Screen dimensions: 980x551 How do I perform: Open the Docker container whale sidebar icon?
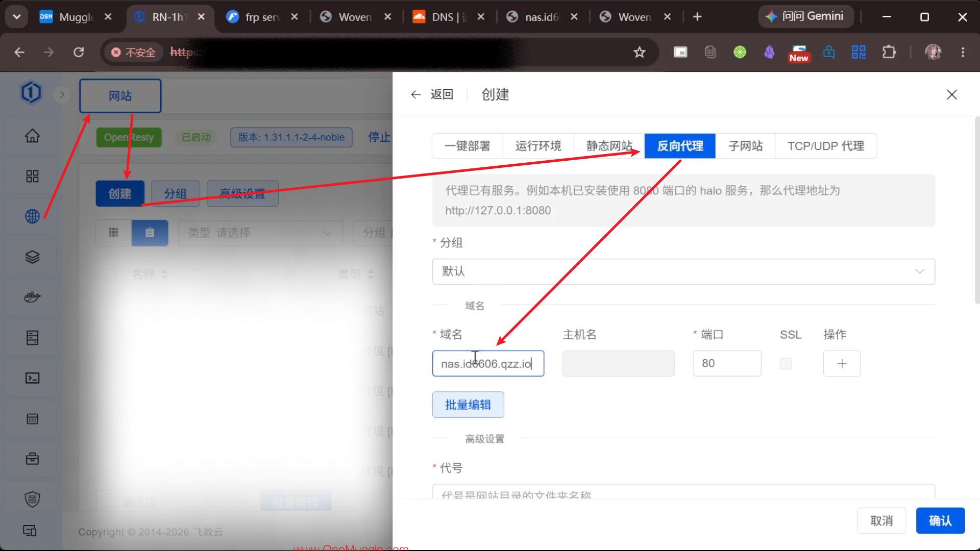coord(32,297)
